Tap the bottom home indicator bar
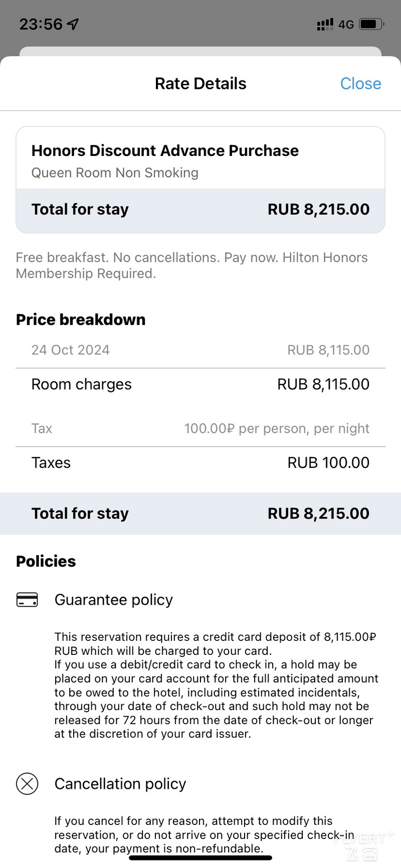401x868 pixels. (200, 858)
